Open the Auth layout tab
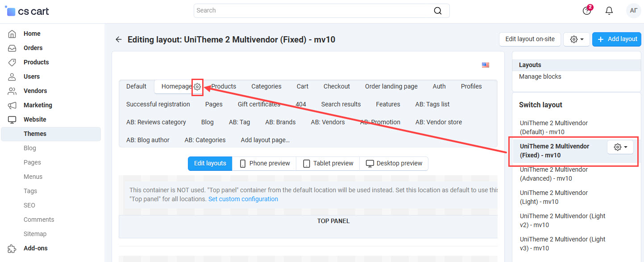 coord(439,86)
